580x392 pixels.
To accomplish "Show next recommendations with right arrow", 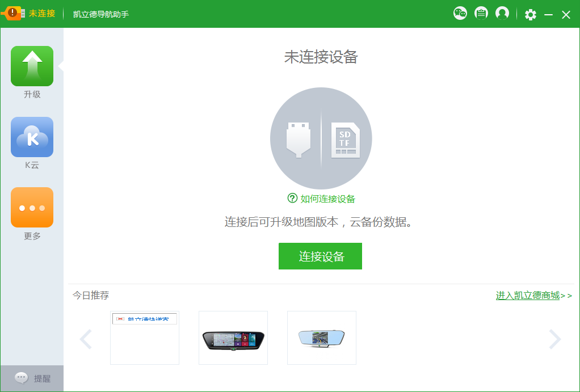I will [554, 339].
